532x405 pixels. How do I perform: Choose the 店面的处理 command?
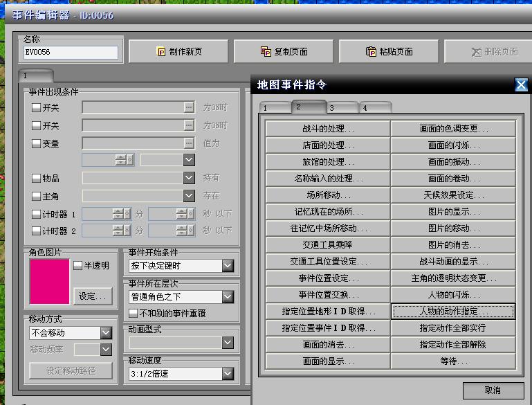coord(328,145)
